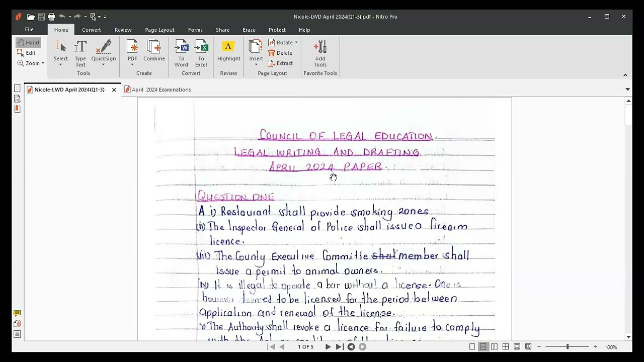
Task: Click the Type Text tool
Action: coord(80,53)
